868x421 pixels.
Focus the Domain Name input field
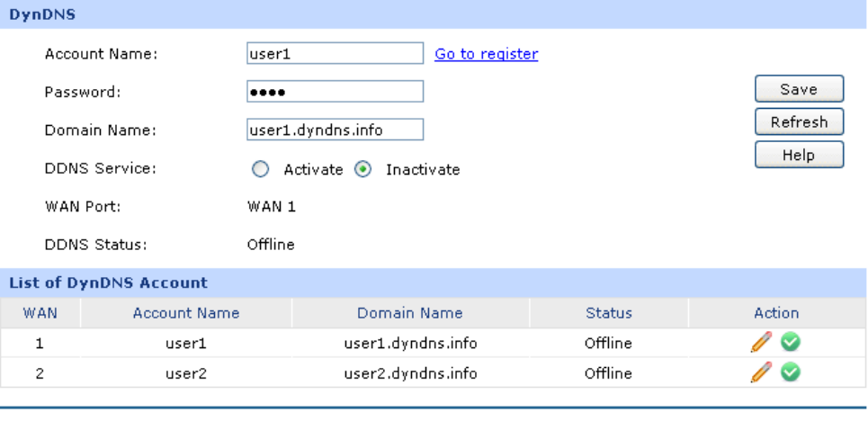point(335,130)
